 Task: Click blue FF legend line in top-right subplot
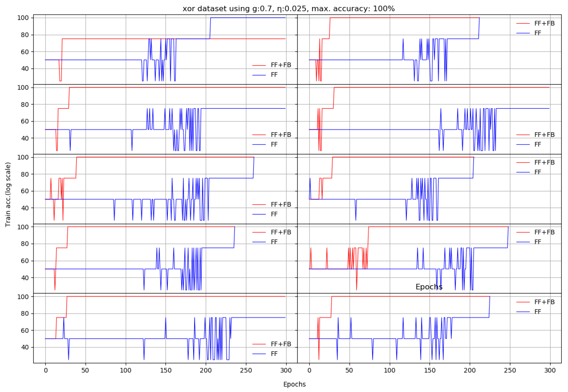coord(523,33)
